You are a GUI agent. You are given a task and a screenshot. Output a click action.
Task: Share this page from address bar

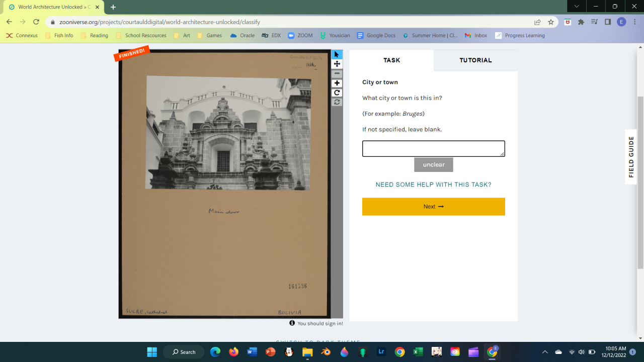[x=537, y=22]
